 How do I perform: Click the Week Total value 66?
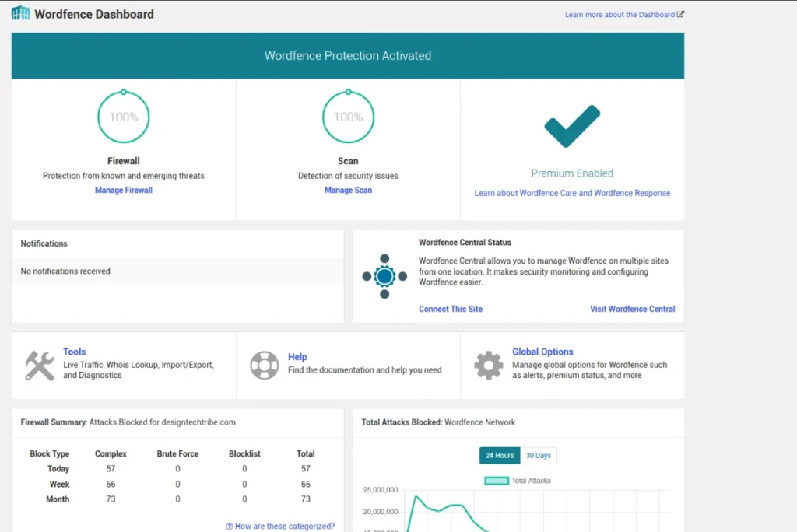(305, 485)
